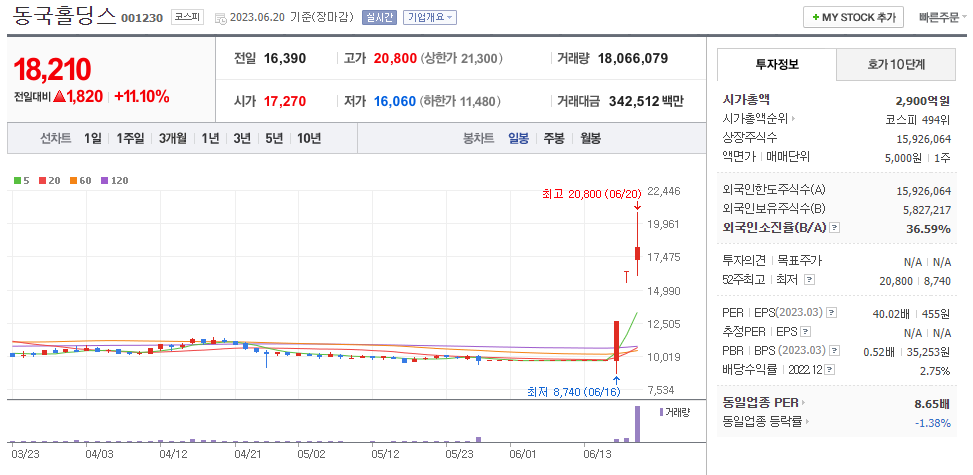
Task: Open help icon next to 52주최고 최저
Action: click(x=809, y=280)
